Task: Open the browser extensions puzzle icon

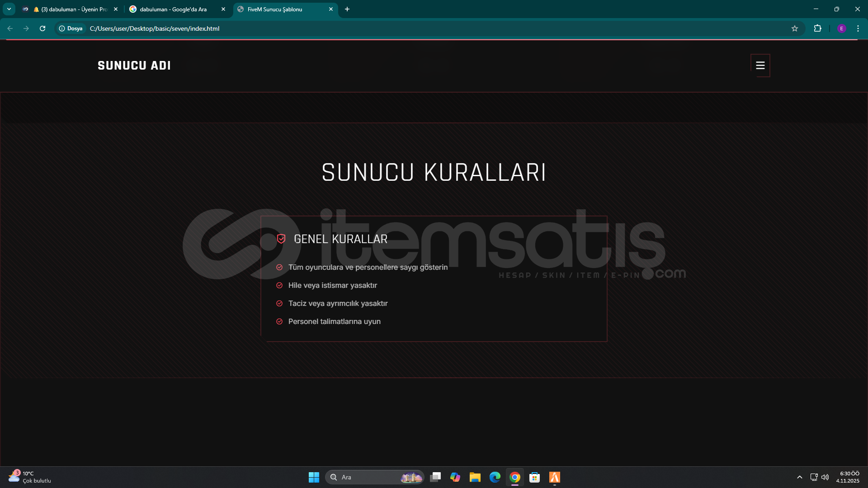Action: [817, 28]
